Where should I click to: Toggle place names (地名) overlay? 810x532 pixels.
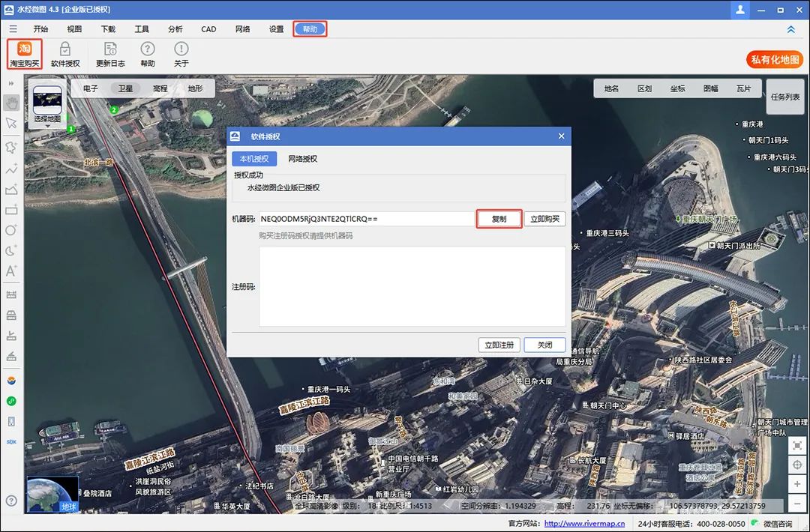(x=612, y=88)
